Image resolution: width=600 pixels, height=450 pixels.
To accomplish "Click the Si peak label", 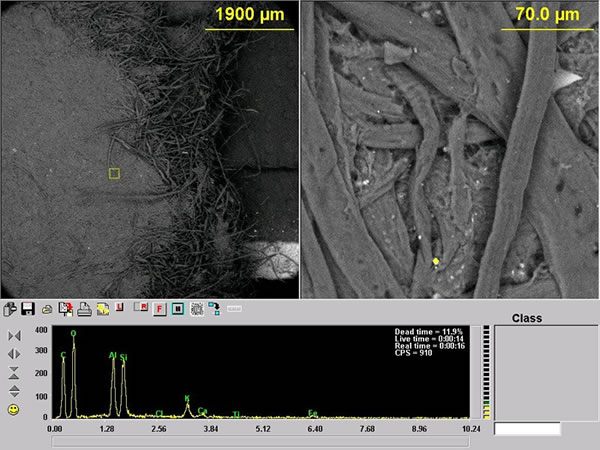I will pyautogui.click(x=123, y=358).
